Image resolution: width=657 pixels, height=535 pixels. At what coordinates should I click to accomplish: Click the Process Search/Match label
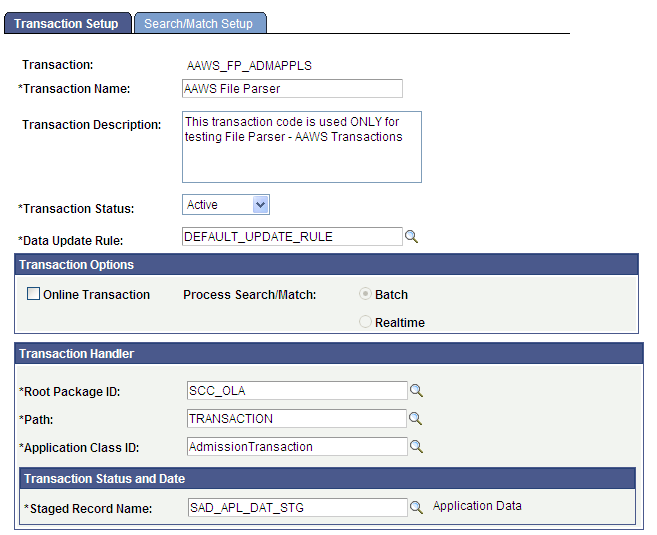[250, 295]
